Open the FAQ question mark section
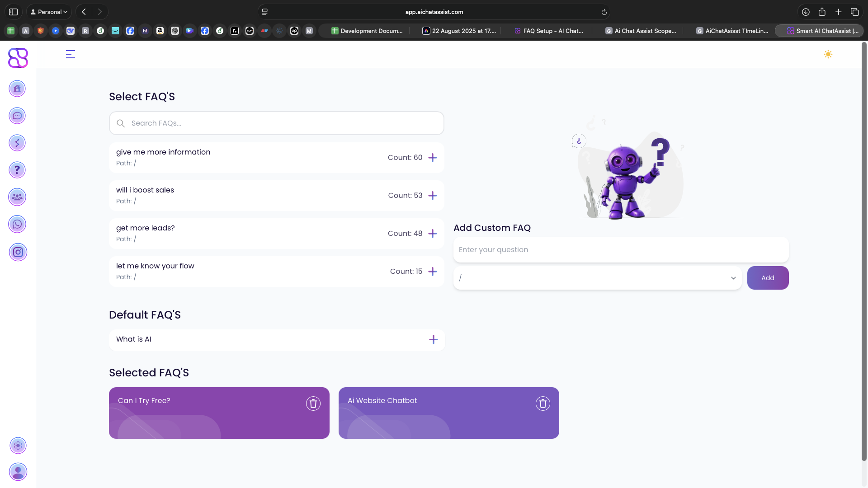The image size is (868, 488). click(17, 170)
